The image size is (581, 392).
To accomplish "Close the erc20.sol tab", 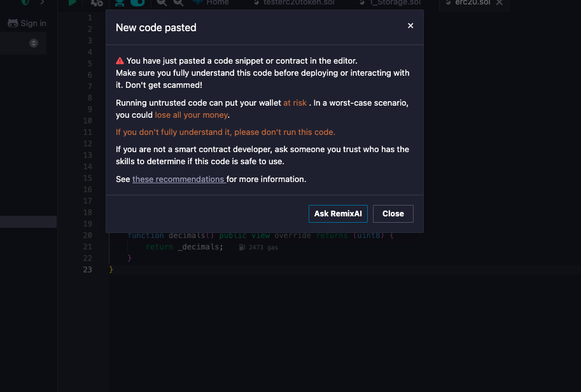I will [500, 3].
